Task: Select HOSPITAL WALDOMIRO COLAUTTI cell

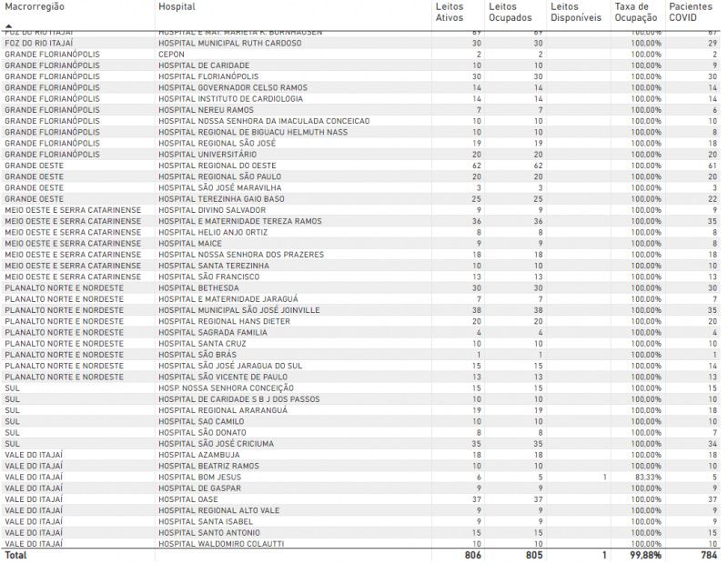Action: point(221,544)
